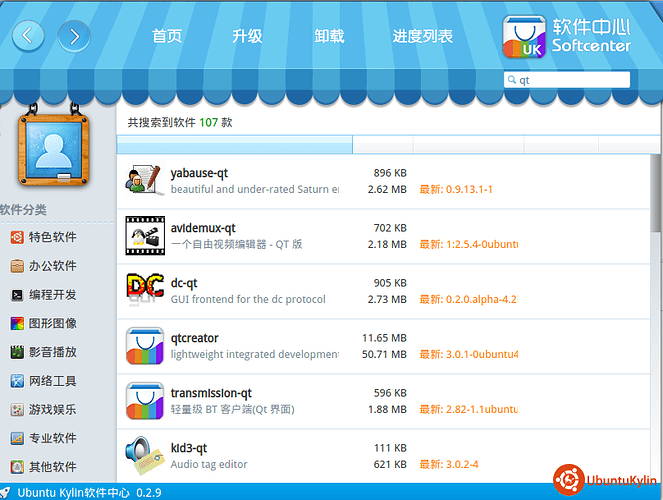Switch to the 升级 upgrade tab

click(x=247, y=36)
